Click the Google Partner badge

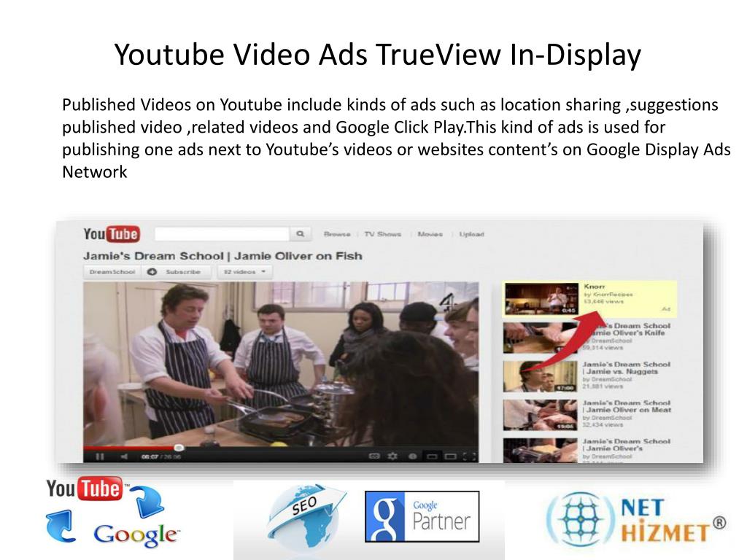422,517
